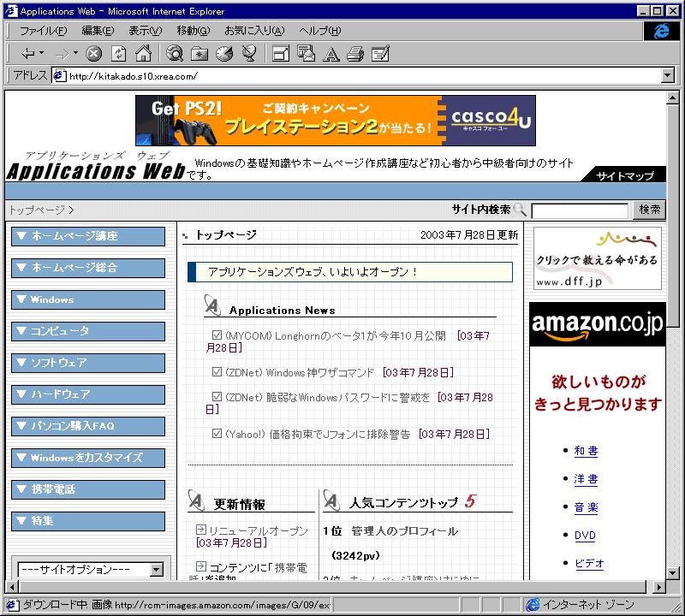The image size is (685, 616).
Task: Go to Home page via house icon
Action: (143, 53)
